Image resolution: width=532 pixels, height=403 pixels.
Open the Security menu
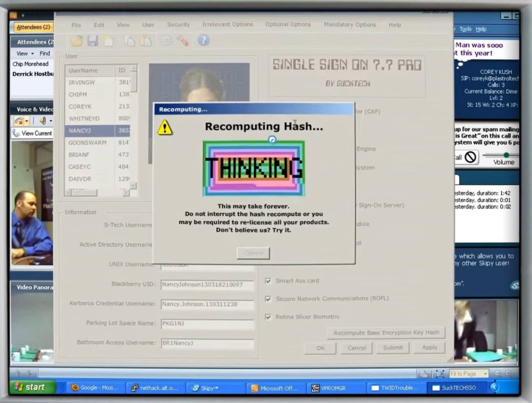178,25
